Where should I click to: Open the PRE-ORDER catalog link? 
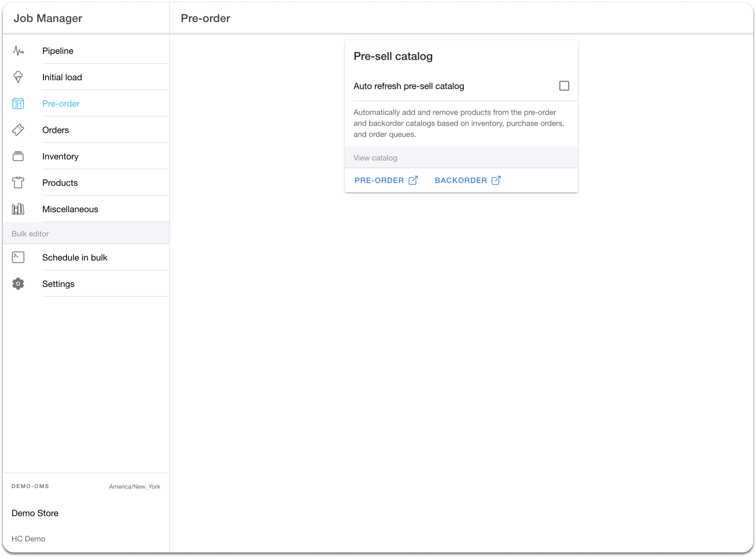click(379, 180)
